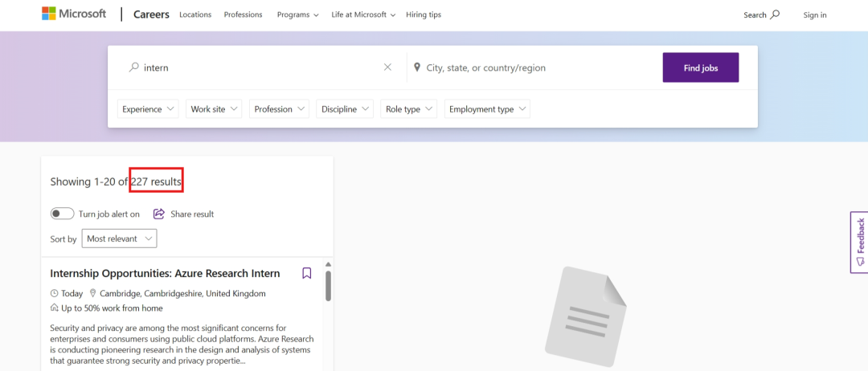Toggle the Turn job alert on switch

(62, 214)
